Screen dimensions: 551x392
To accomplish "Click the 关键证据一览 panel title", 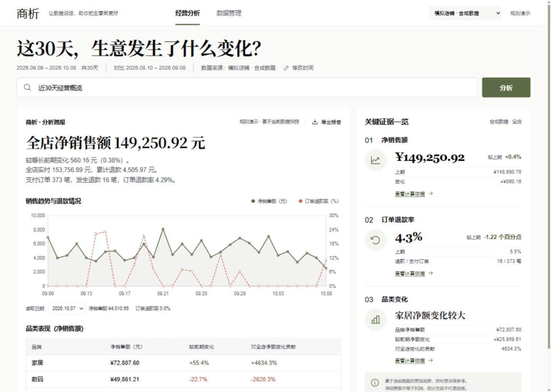I will pyautogui.click(x=386, y=122).
